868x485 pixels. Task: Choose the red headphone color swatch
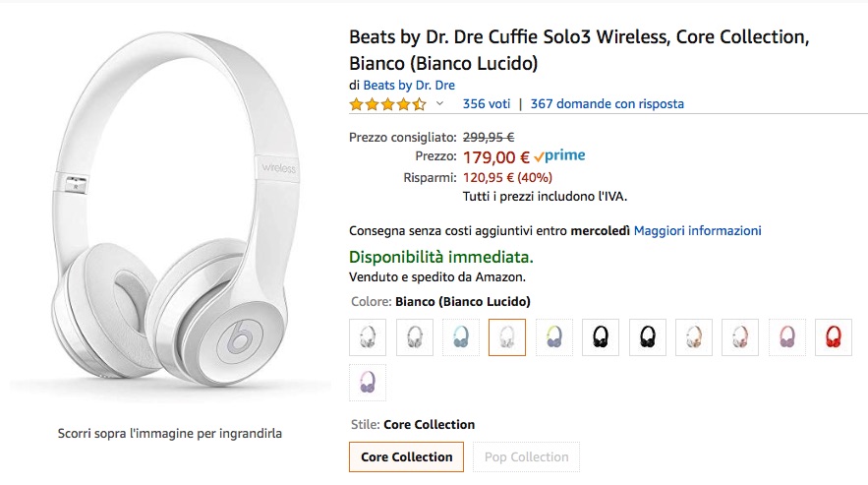[x=834, y=337]
